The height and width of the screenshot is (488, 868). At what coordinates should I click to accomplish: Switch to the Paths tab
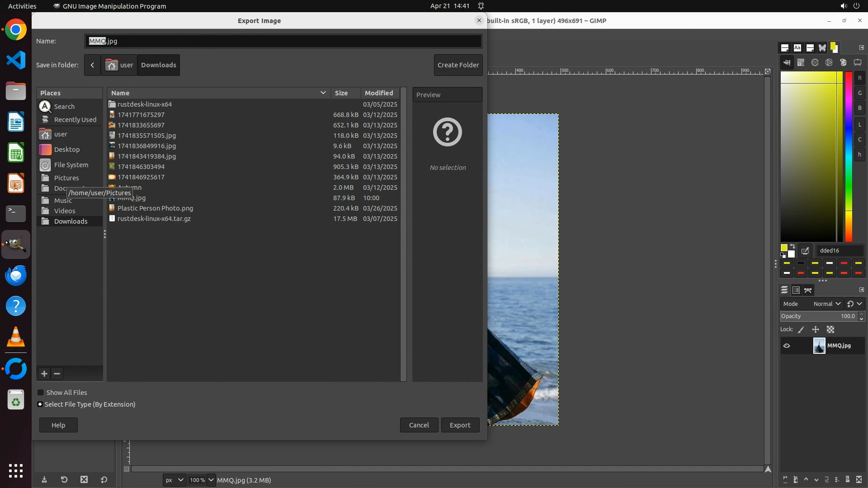tap(808, 290)
